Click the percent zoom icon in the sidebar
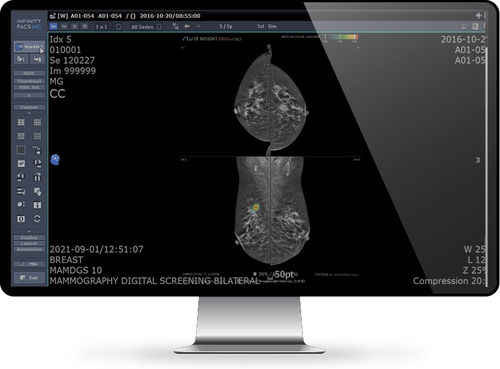Image resolution: width=500 pixels, height=369 pixels. pos(37,150)
